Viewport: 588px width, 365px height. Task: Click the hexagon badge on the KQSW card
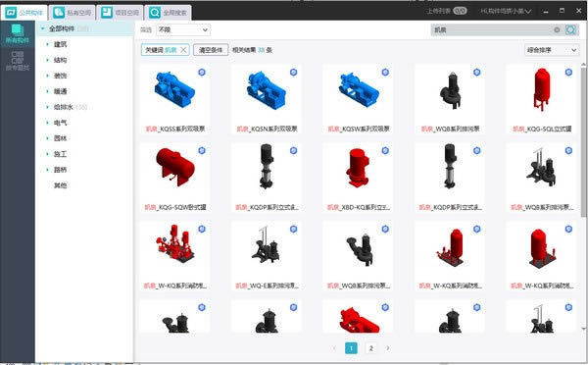(x=385, y=72)
